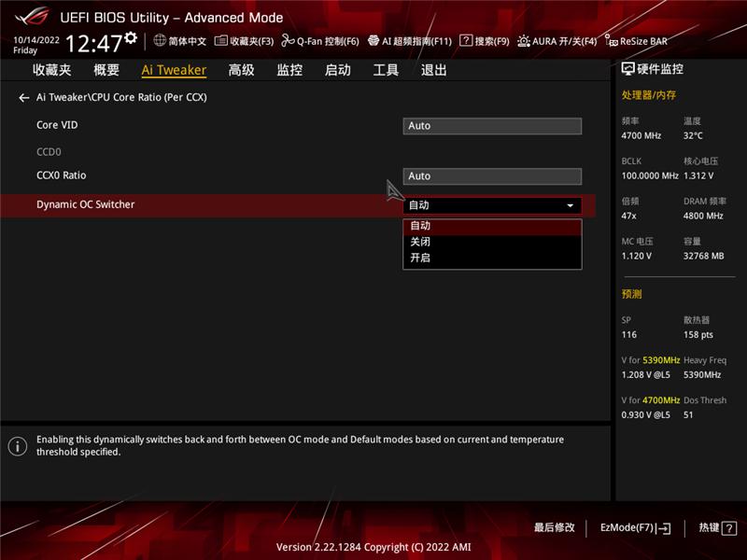Click the AI 超频指南(F11) label
Image resolution: width=747 pixels, height=560 pixels.
[x=416, y=41]
